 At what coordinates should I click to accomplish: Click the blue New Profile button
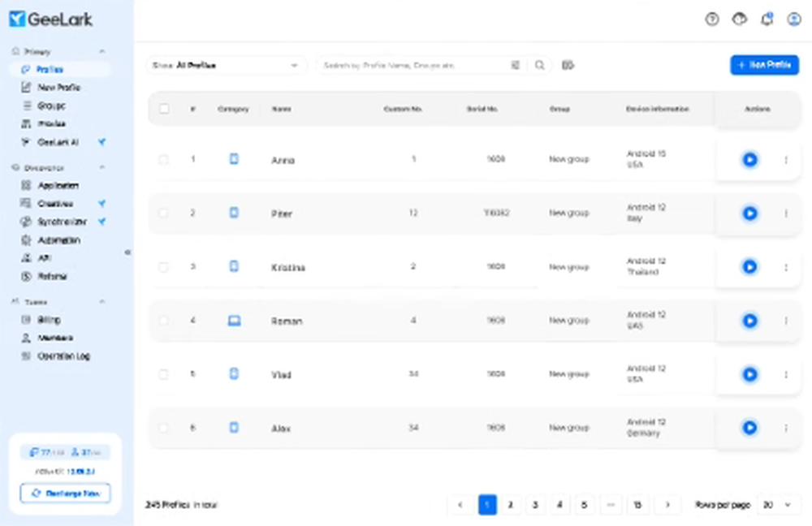pyautogui.click(x=764, y=65)
